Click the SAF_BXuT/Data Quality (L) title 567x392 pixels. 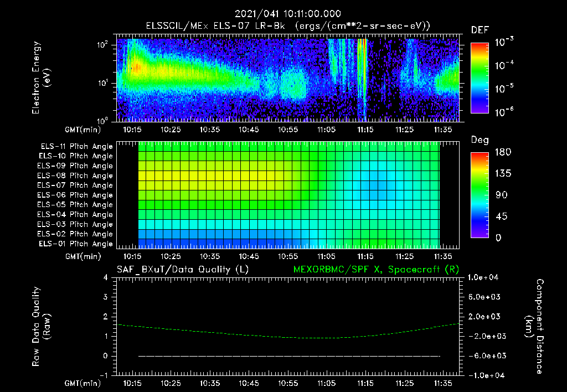[183, 270]
